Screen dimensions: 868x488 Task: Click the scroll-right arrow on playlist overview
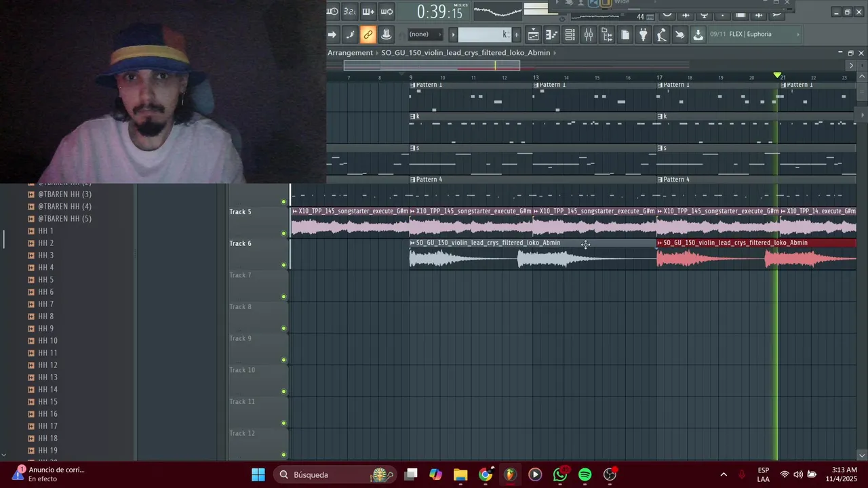pos(851,65)
